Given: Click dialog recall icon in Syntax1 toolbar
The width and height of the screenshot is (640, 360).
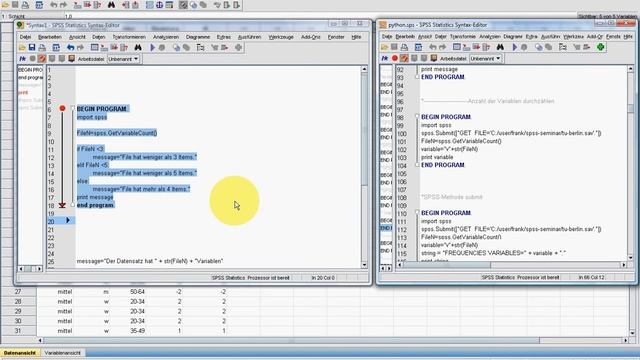Looking at the screenshot, I should (56, 48).
